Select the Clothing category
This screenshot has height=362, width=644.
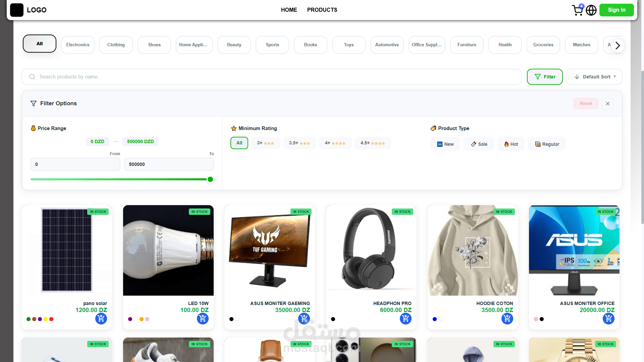[x=116, y=45]
